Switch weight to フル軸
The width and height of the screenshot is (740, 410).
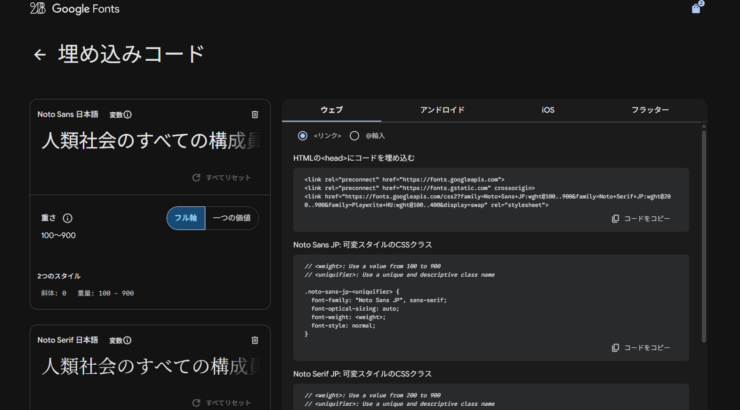point(186,218)
